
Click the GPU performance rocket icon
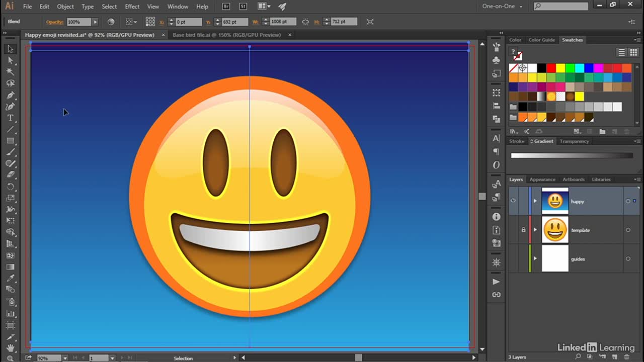click(282, 7)
